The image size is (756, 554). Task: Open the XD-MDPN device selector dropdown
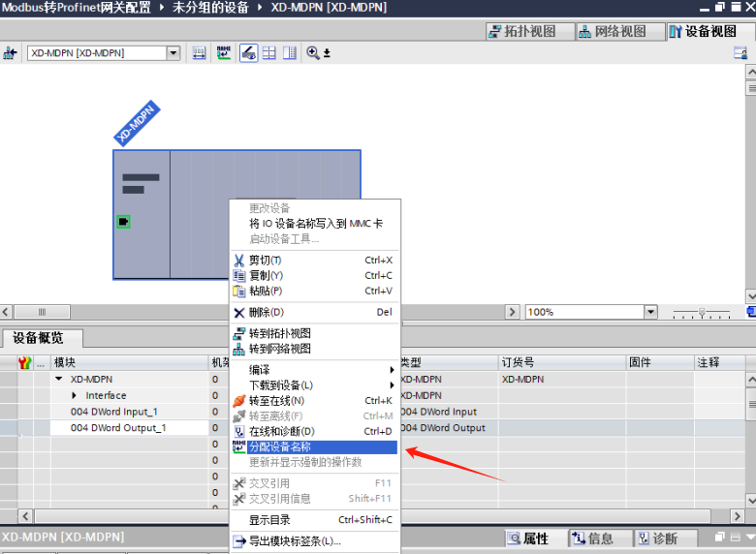click(173, 53)
